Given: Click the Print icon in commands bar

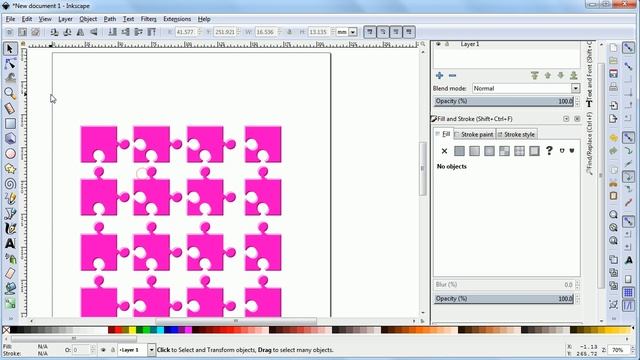Looking at the screenshot, I should tap(613, 87).
